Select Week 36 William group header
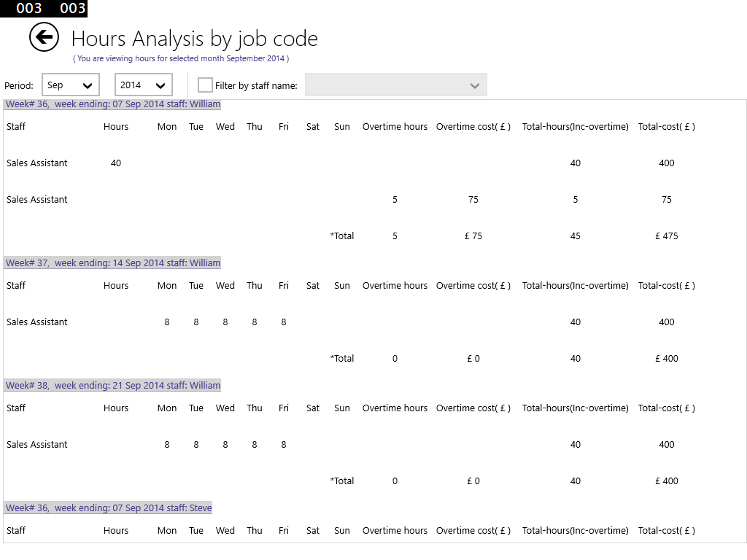747x560 pixels. [113, 104]
